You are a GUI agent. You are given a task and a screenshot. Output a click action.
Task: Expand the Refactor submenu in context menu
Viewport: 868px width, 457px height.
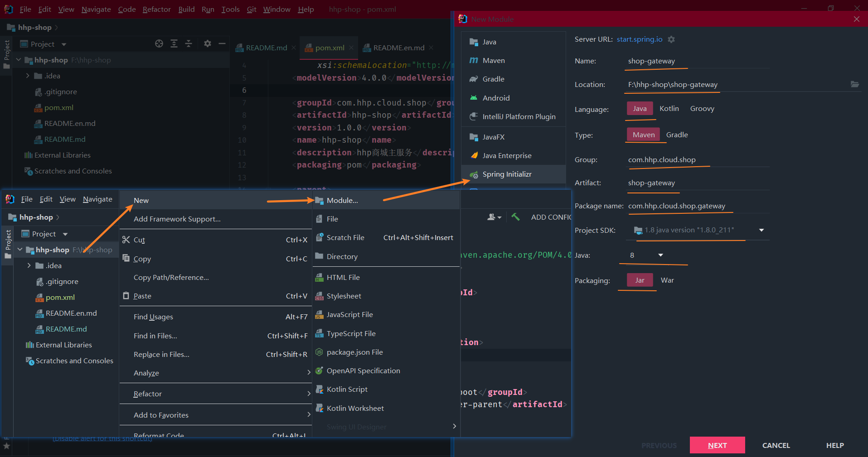point(215,394)
